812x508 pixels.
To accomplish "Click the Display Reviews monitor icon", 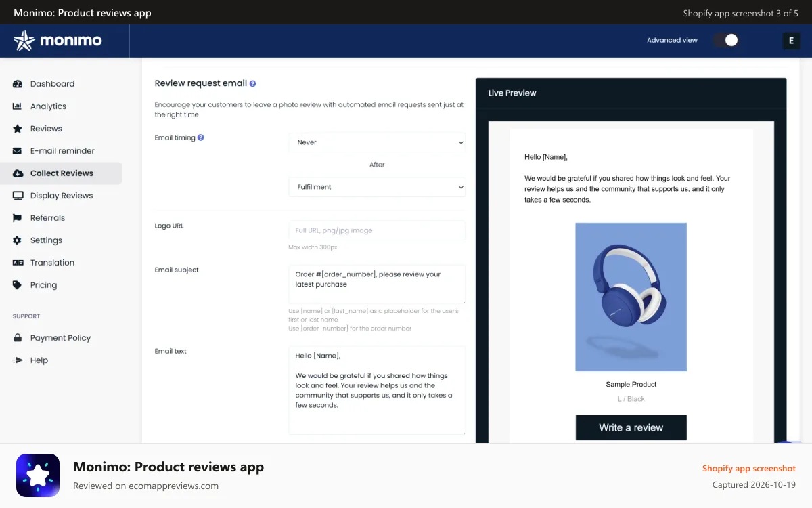I will [x=18, y=196].
